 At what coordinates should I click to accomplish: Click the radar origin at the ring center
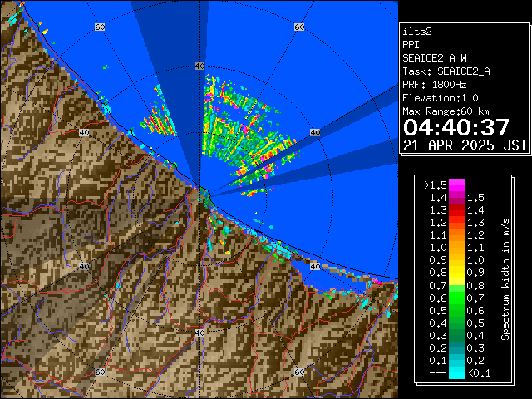200,199
